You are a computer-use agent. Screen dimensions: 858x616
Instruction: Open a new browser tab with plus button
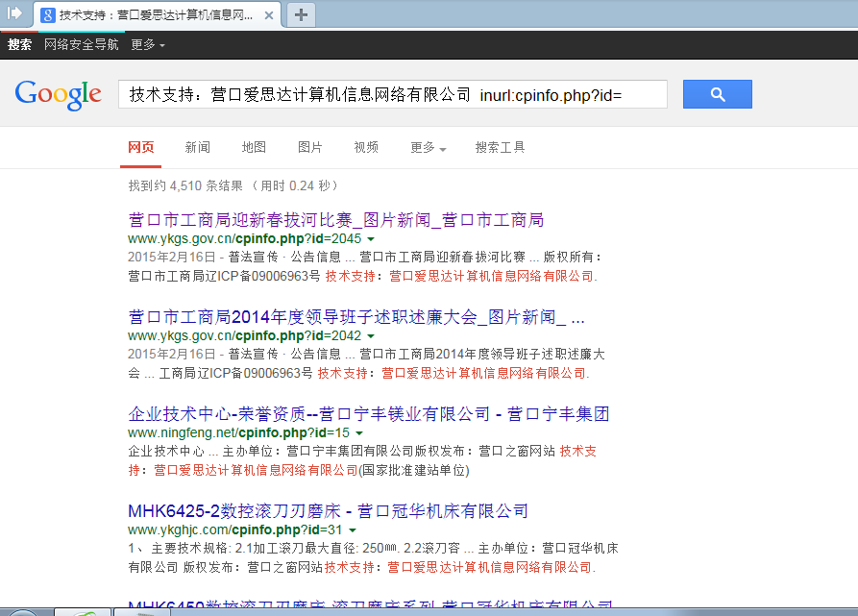[301, 14]
